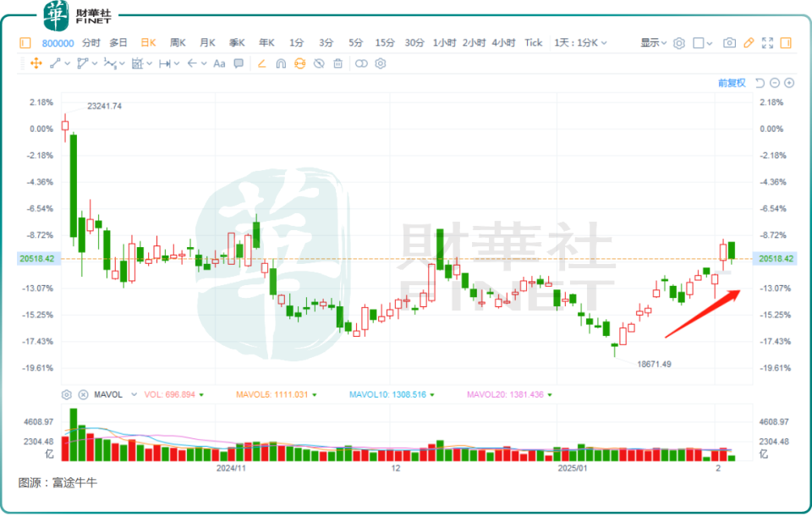Add a comment bubble note
The width and height of the screenshot is (812, 528).
coord(239,63)
